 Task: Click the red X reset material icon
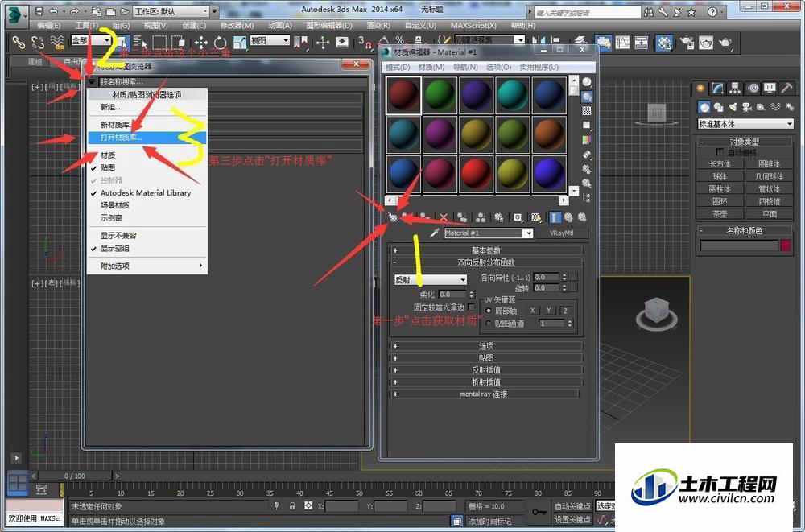click(444, 218)
